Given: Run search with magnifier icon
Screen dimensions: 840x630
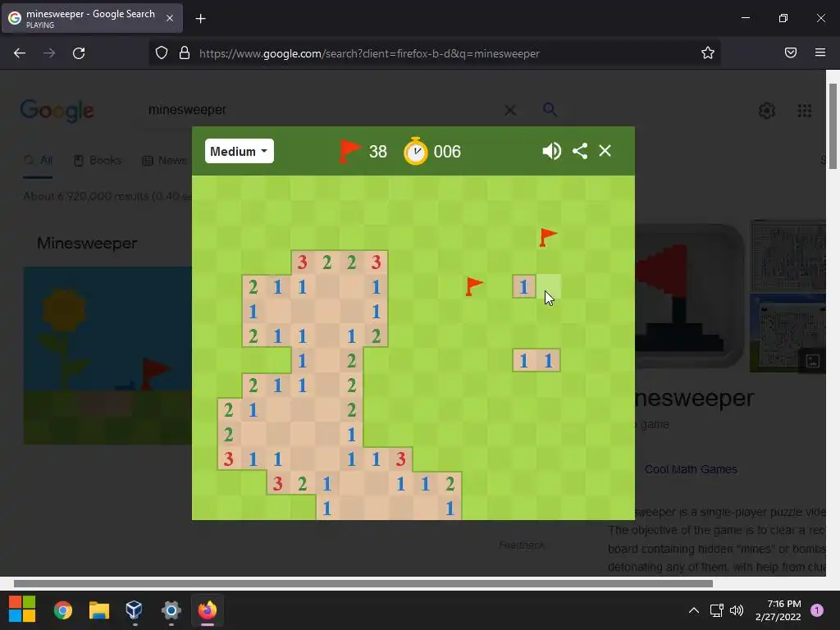Looking at the screenshot, I should pyautogui.click(x=550, y=110).
